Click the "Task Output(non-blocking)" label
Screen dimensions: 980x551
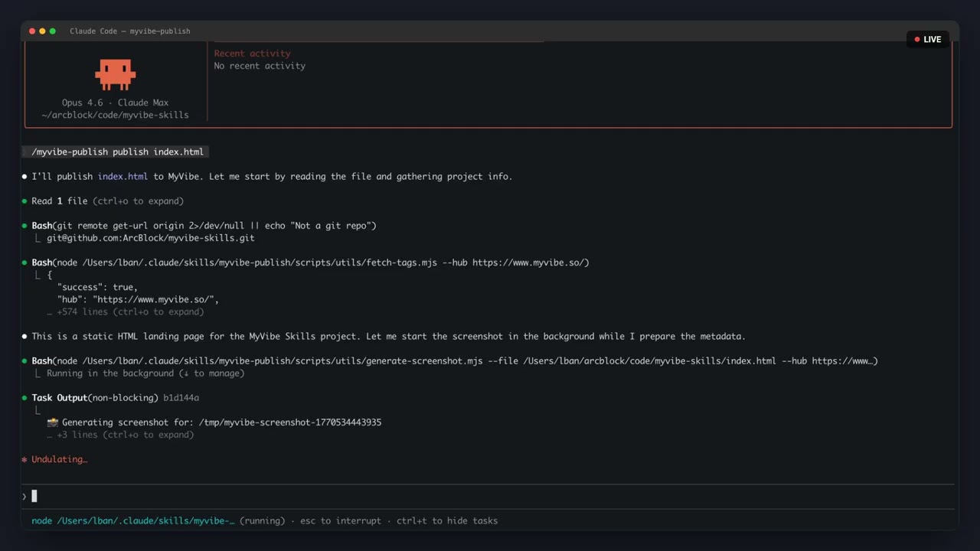[x=95, y=398]
